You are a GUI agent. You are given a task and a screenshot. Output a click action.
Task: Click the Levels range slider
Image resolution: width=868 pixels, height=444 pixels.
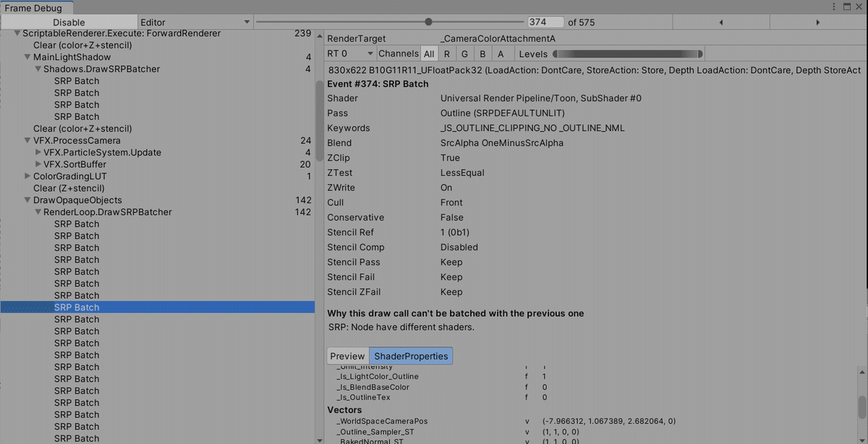(628, 54)
